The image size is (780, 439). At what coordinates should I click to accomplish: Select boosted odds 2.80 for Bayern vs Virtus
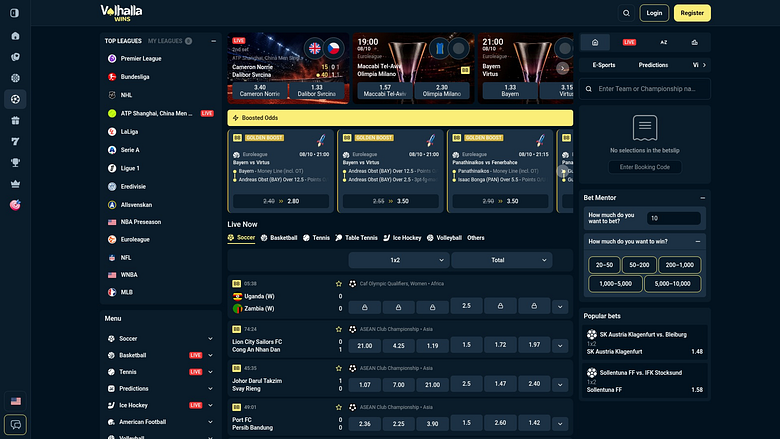click(x=281, y=201)
